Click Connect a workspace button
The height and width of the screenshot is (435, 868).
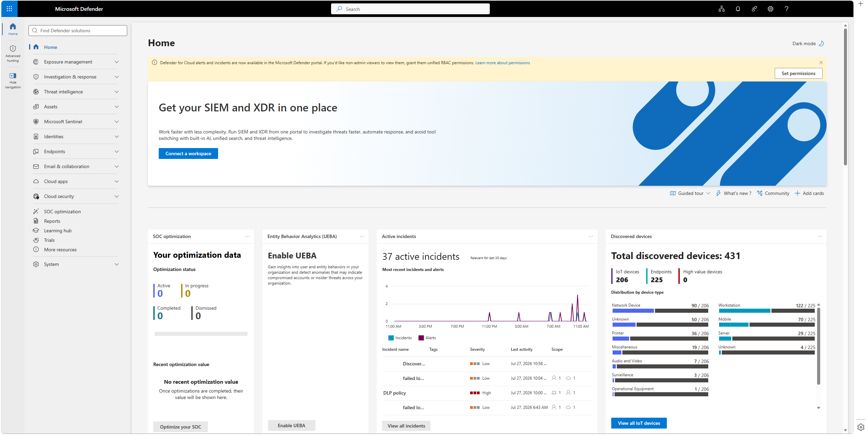pyautogui.click(x=188, y=153)
